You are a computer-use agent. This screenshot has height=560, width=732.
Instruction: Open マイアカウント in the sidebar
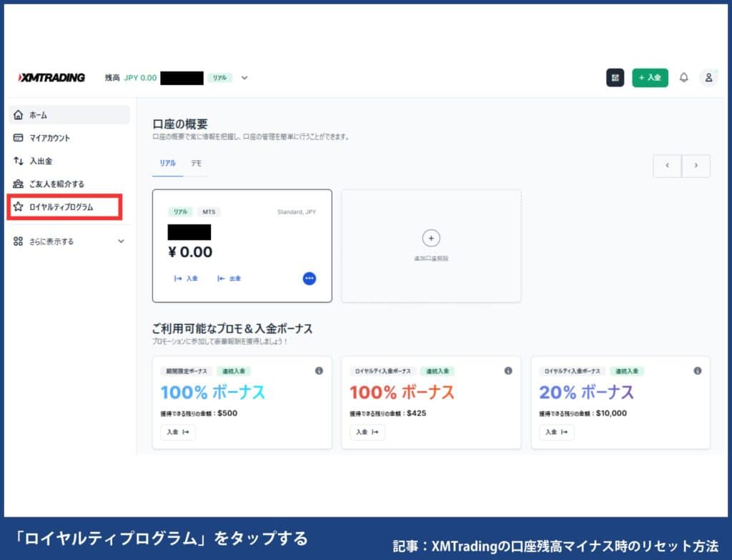(x=69, y=138)
